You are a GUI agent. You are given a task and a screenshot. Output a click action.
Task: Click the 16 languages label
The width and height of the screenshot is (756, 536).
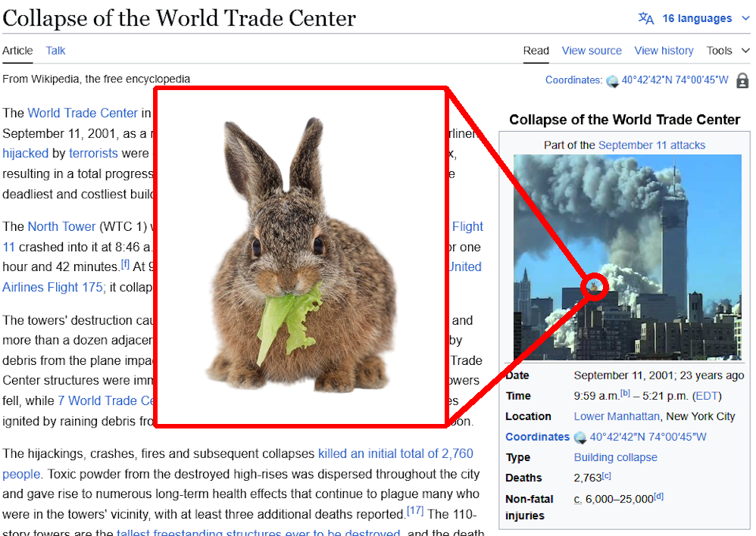coord(697,18)
